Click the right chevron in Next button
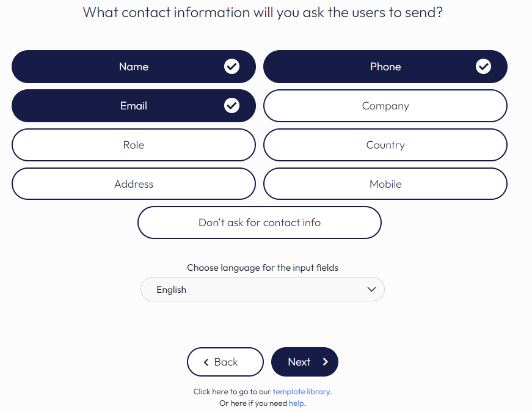532x412 pixels. pos(326,362)
